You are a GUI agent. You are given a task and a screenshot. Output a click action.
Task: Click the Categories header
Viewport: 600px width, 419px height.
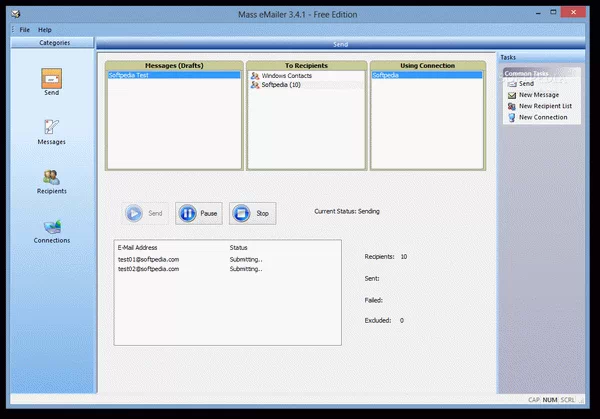click(x=52, y=42)
